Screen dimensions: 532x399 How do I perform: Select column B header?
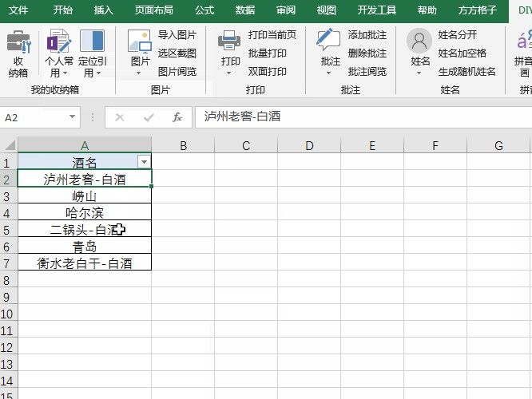pos(183,145)
